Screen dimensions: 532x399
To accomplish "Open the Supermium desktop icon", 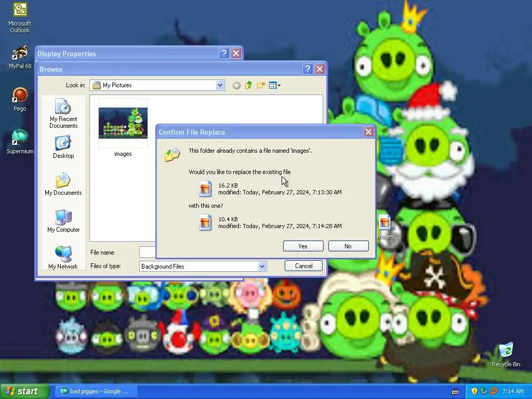I will [20, 142].
